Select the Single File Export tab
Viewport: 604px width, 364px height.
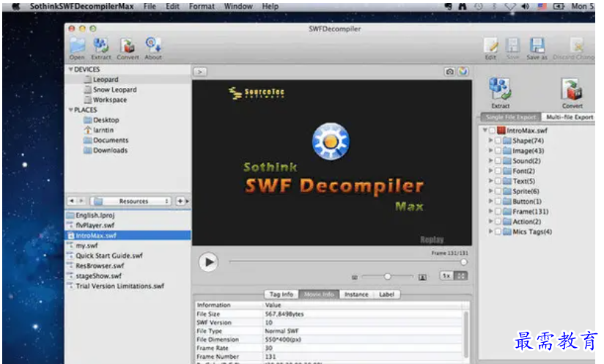pos(511,116)
